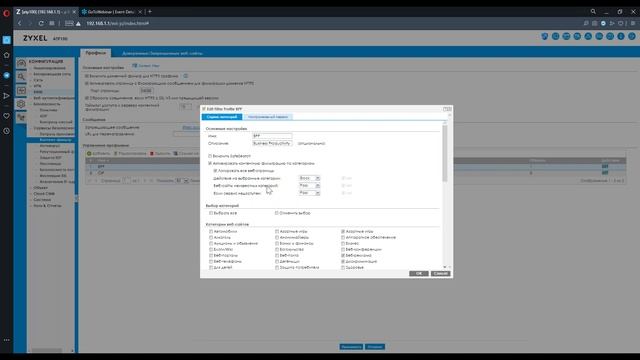Toggle the SafeSearch checkbox in the dialog
The width and height of the screenshot is (640, 360).
pyautogui.click(x=210, y=156)
